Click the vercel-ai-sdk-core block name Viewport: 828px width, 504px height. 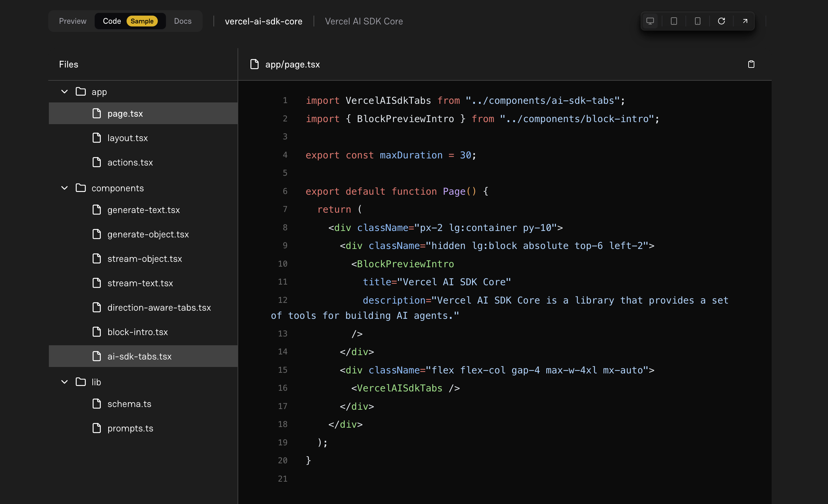[x=263, y=21]
